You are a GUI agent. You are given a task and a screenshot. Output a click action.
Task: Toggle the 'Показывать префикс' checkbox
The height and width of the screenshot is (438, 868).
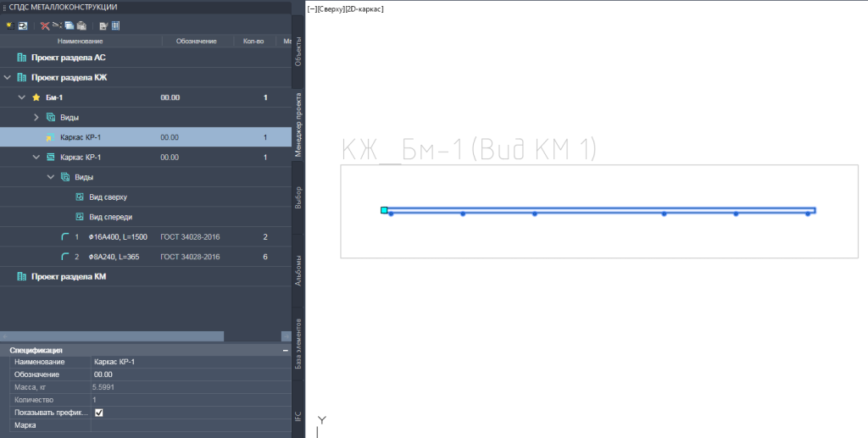99,413
